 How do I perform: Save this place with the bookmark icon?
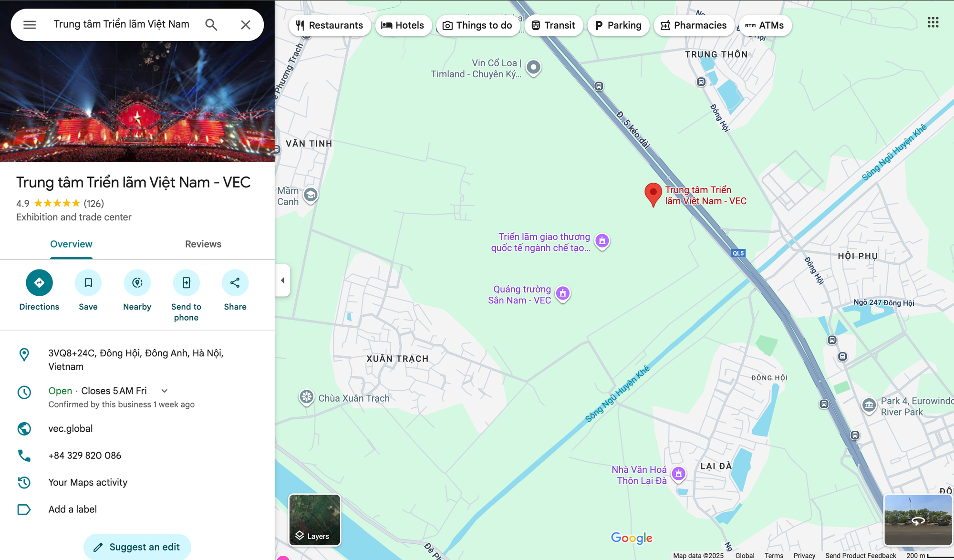tap(88, 283)
